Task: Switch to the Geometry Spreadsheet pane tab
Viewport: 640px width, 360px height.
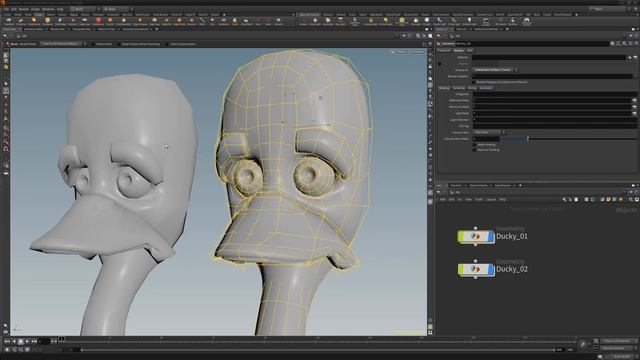Action: pos(136,29)
